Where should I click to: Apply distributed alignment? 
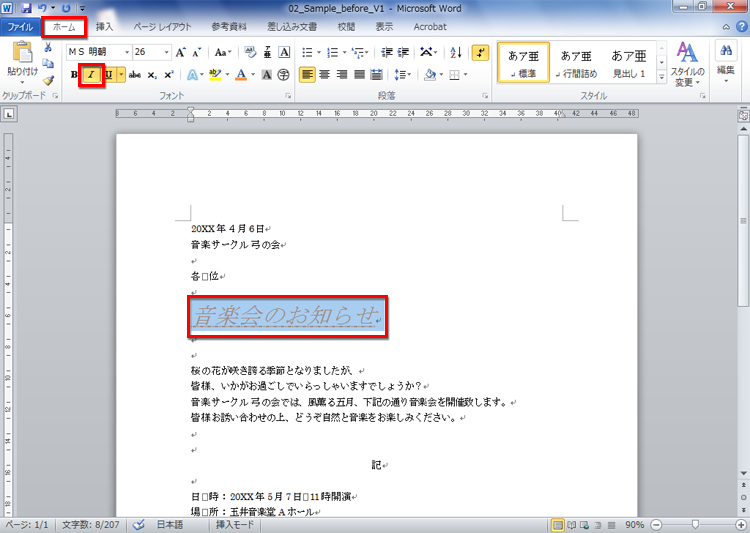pyautogui.click(x=377, y=75)
